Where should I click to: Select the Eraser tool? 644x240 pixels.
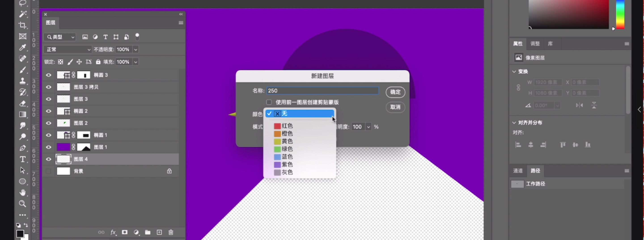click(23, 103)
